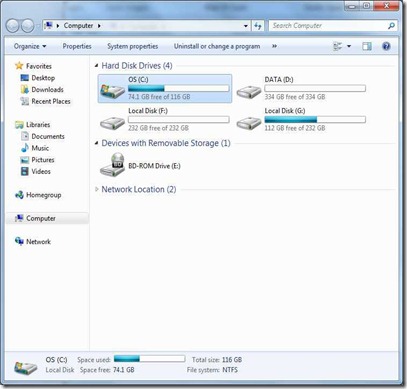Click the Videos library icon
This screenshot has height=389, width=407.
pyautogui.click(x=25, y=171)
